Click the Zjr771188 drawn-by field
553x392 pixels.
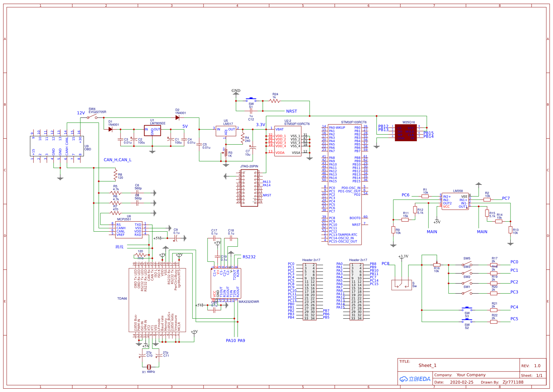coord(513,382)
